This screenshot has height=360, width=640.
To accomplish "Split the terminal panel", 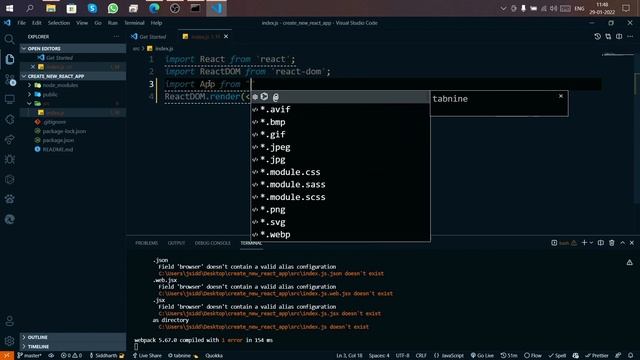I will pyautogui.click(x=601, y=243).
